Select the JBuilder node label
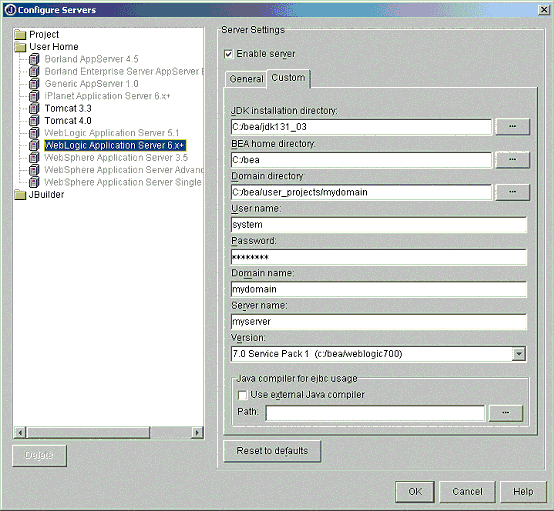This screenshot has width=554, height=511. pos(46,195)
